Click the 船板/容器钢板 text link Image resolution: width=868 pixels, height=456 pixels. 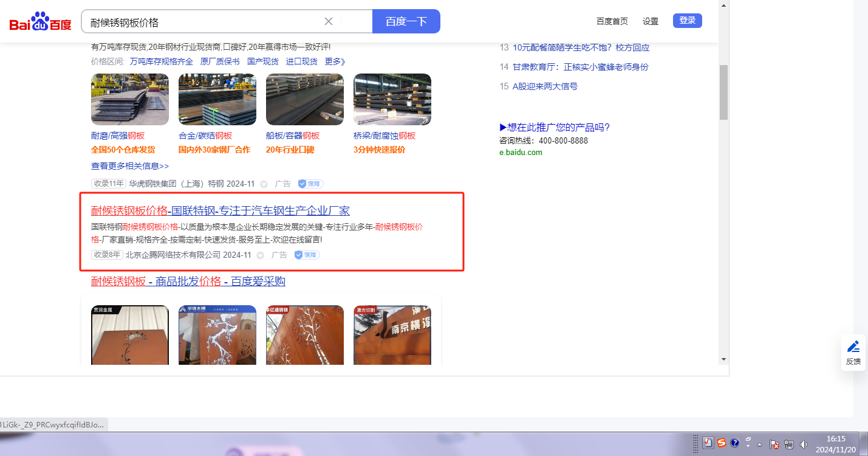click(x=293, y=136)
